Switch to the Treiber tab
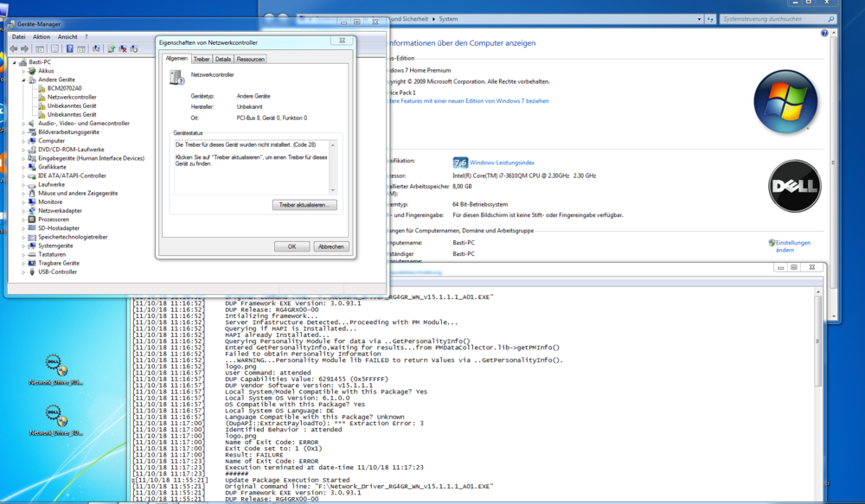865x504 pixels. [x=202, y=59]
